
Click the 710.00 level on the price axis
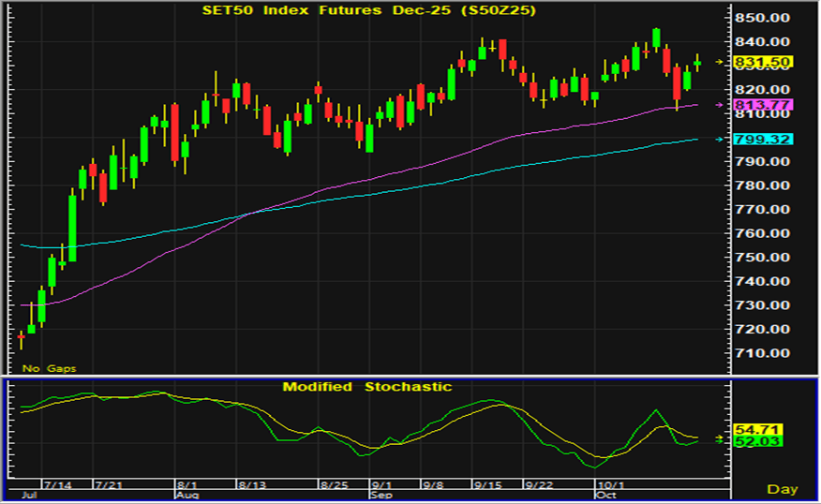[764, 353]
